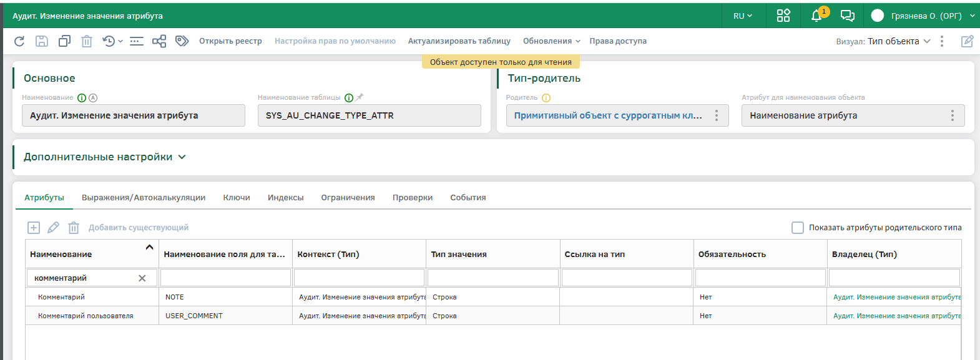Click the 'Тип значения' column filter field
This screenshot has height=360, width=980.
492,278
